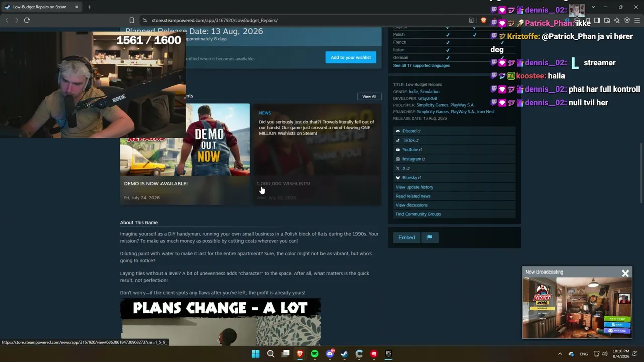Click the Bluesky butterfly icon in sidebar
644x362 pixels.
398,177
